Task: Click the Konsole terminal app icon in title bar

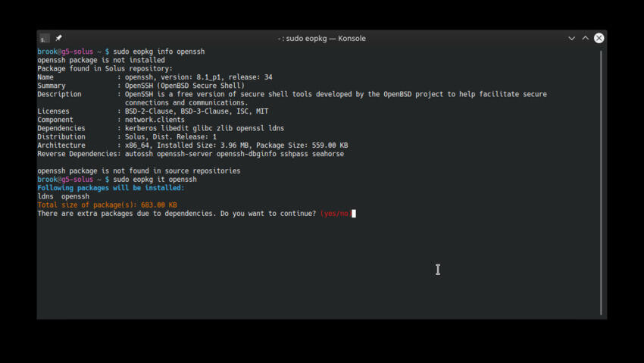Action: (45, 39)
